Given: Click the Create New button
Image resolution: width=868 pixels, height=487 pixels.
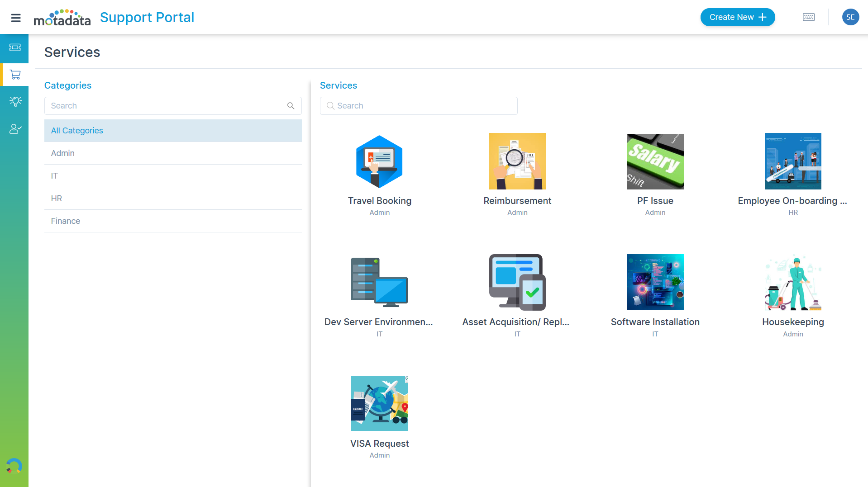Looking at the screenshot, I should pos(737,17).
